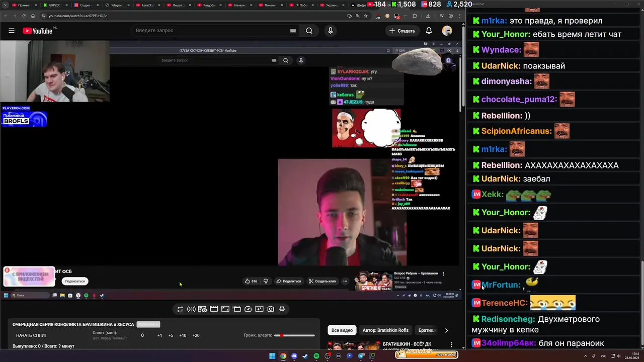Viewport: 644px width, 362px height.
Task: Dislike the video with thumbs down
Action: pyautogui.click(x=266, y=281)
